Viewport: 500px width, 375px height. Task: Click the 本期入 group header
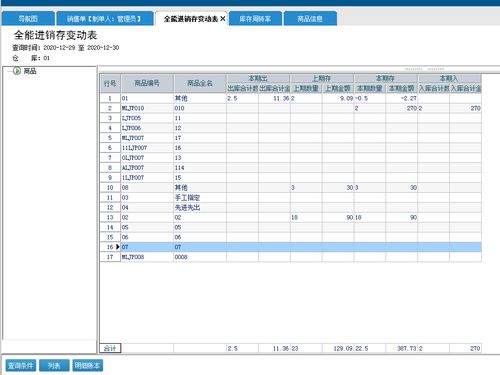pos(449,79)
